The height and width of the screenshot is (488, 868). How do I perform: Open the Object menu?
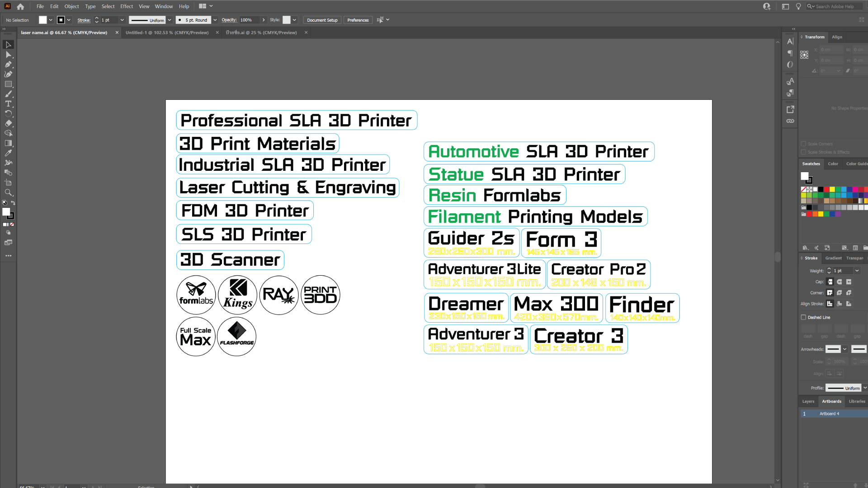pyautogui.click(x=71, y=6)
